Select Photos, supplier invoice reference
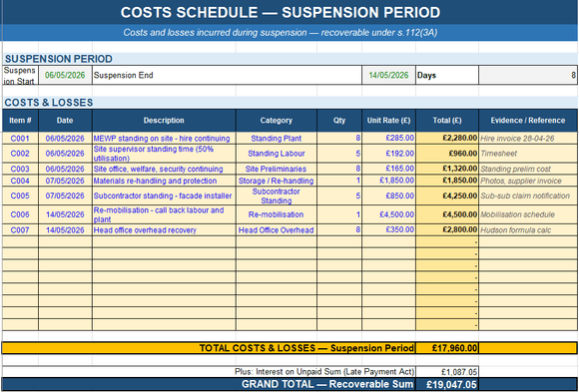This screenshot has width=579, height=392. (x=528, y=181)
